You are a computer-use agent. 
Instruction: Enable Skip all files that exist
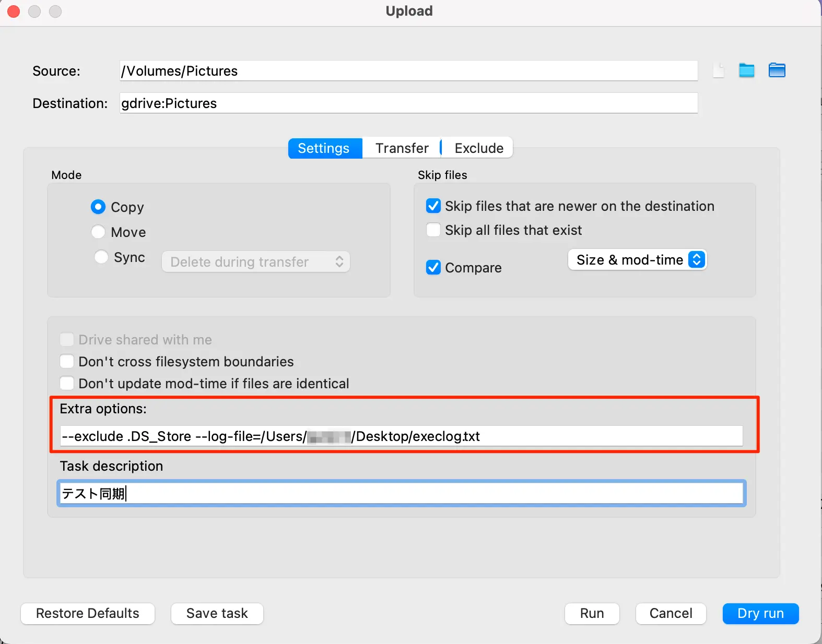tap(433, 230)
